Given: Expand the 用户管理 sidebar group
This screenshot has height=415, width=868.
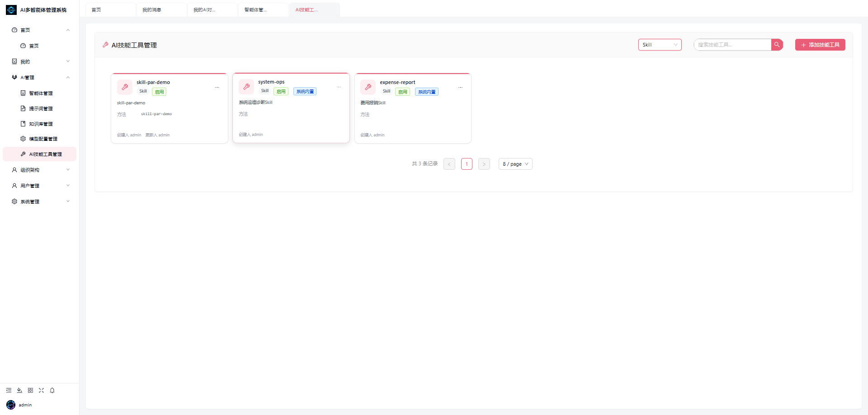Looking at the screenshot, I should [40, 186].
